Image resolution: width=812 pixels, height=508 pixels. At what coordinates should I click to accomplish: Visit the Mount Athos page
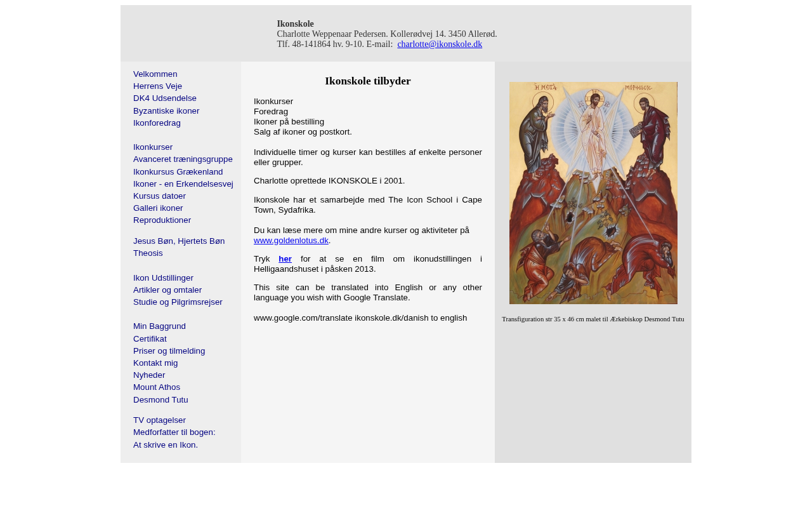coord(157,387)
